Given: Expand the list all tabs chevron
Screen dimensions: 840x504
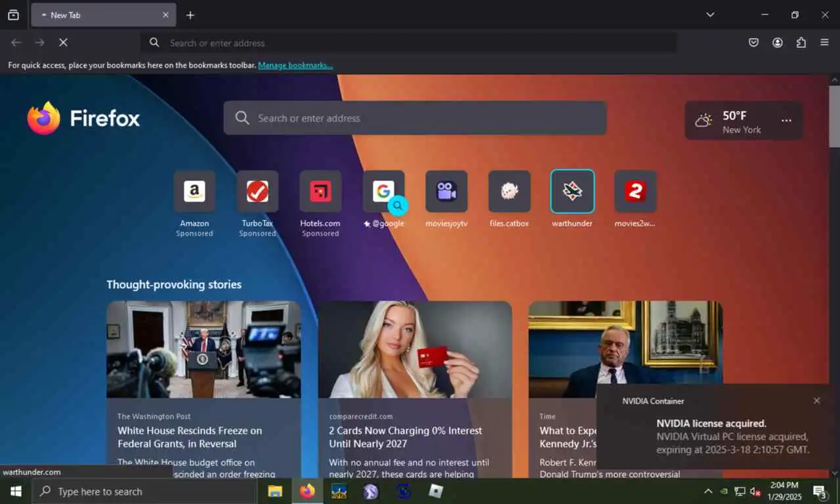Looking at the screenshot, I should pos(710,14).
